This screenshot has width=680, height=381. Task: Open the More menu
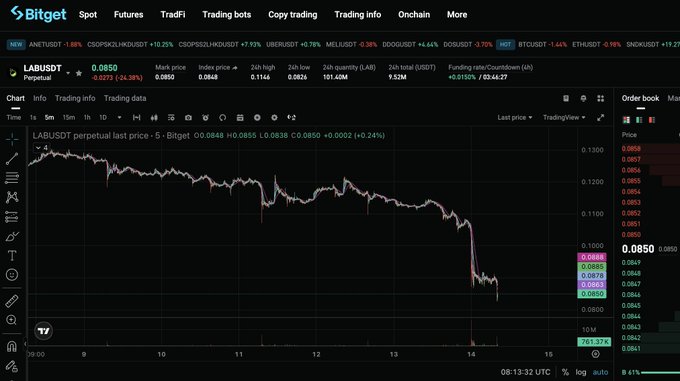[x=457, y=14]
